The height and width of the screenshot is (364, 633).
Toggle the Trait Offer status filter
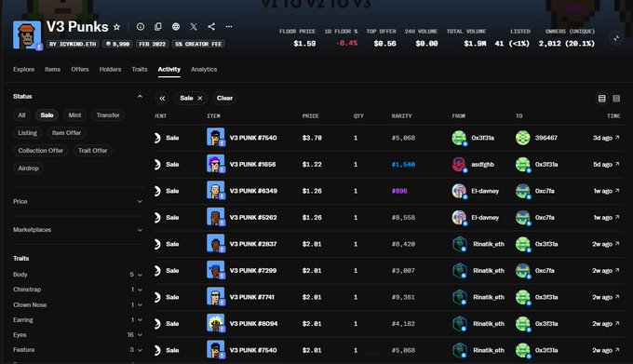click(93, 151)
